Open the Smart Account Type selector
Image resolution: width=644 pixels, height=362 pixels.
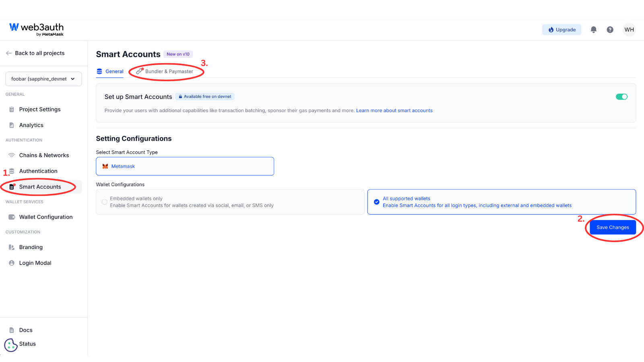(185, 166)
